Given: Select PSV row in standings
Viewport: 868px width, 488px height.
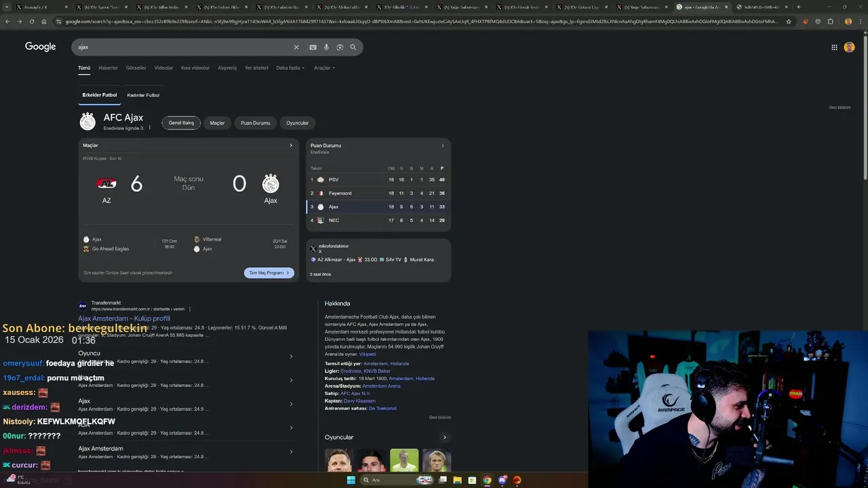Looking at the screenshot, I should click(x=378, y=180).
